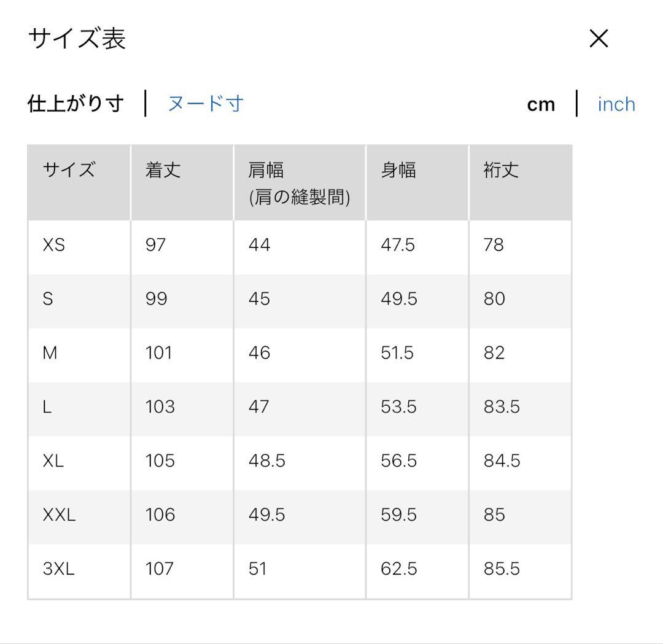Click the サイズ column header
663x644 pixels.
tap(69, 171)
